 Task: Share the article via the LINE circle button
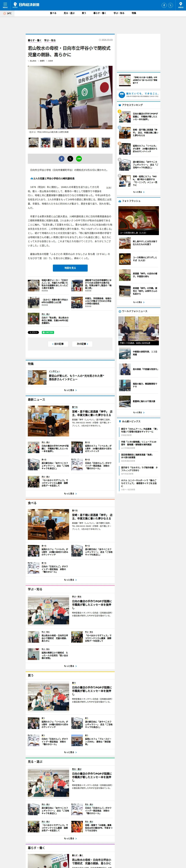coord(79,158)
